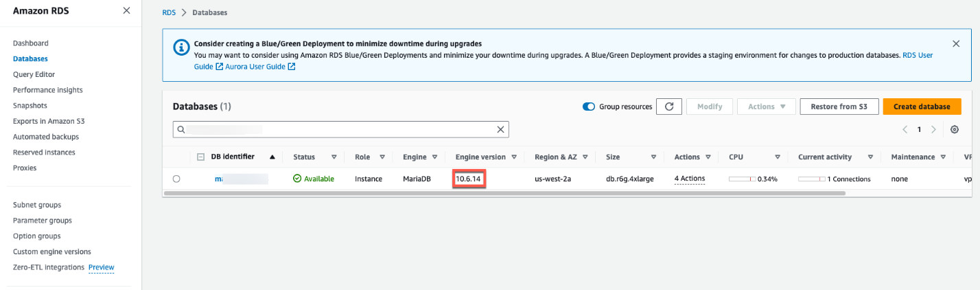The width and height of the screenshot is (980, 290).
Task: Click the Instance role cell
Action: (x=369, y=179)
